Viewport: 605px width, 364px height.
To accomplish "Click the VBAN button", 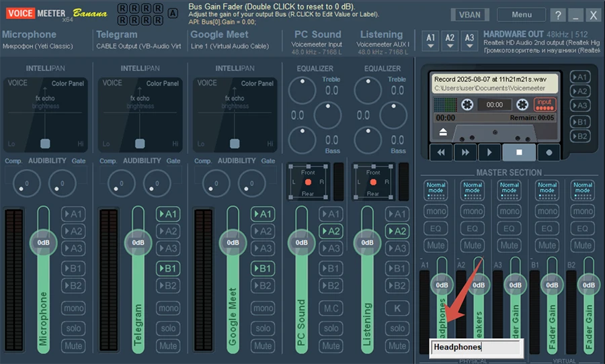I will coord(471,15).
